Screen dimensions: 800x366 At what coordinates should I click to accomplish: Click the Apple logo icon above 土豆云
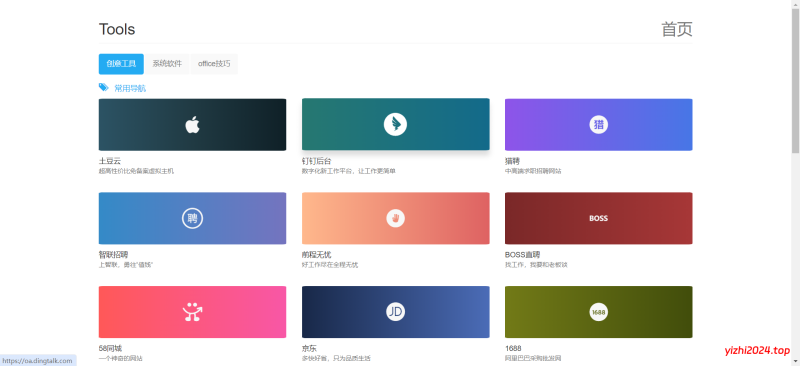point(192,125)
